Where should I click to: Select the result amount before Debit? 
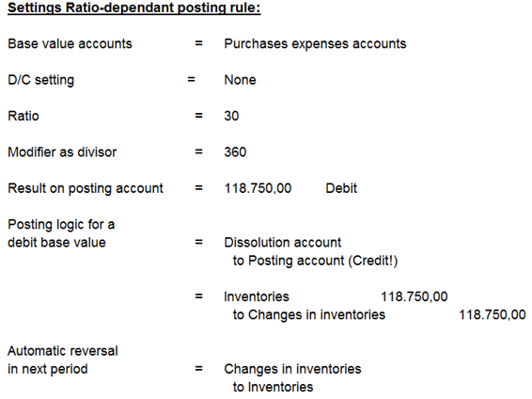coord(258,188)
